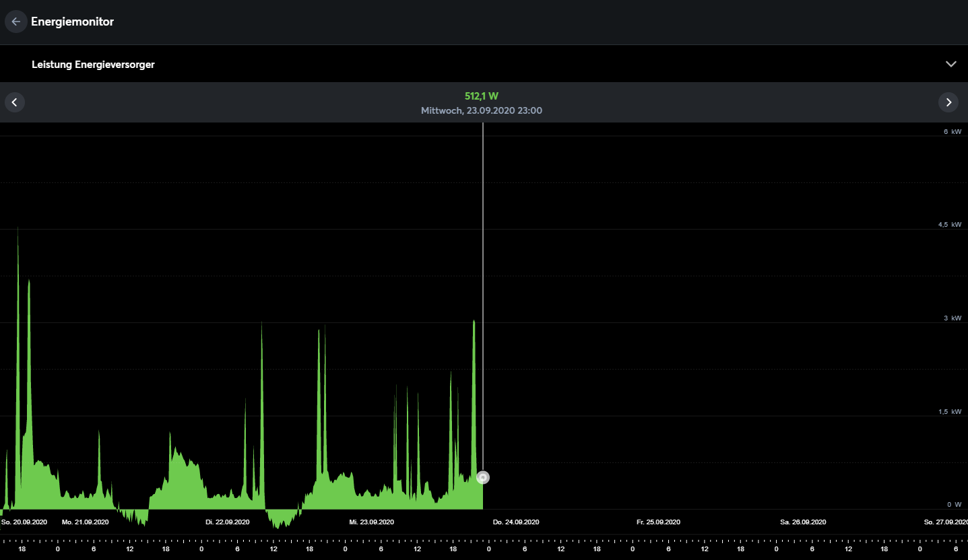Click the 512,1 W power reading
968x560 pixels.
tap(481, 96)
